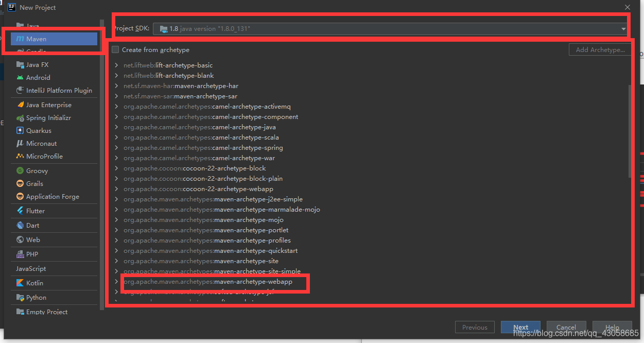The image size is (644, 343).
Task: Select JavaScript project type
Action: (x=31, y=269)
